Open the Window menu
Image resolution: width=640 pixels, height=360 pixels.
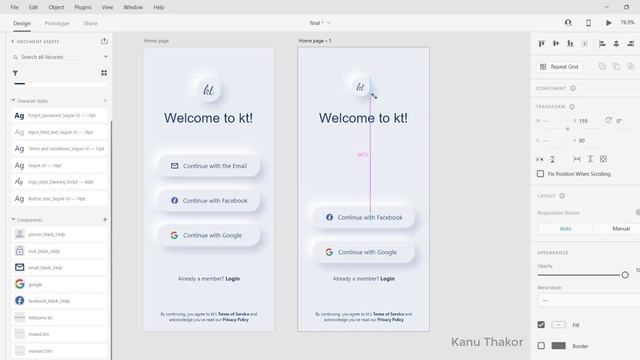[133, 7]
